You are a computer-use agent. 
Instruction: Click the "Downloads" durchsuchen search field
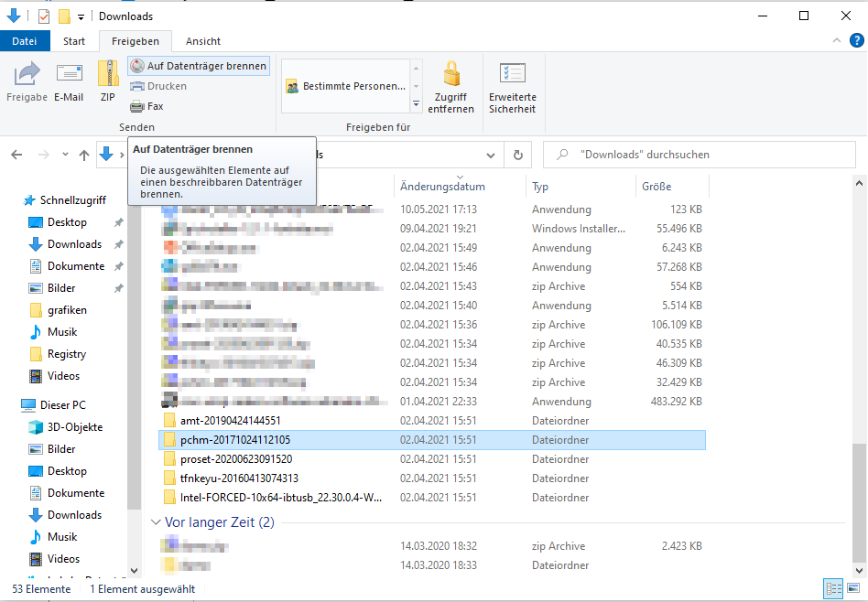[x=700, y=155]
